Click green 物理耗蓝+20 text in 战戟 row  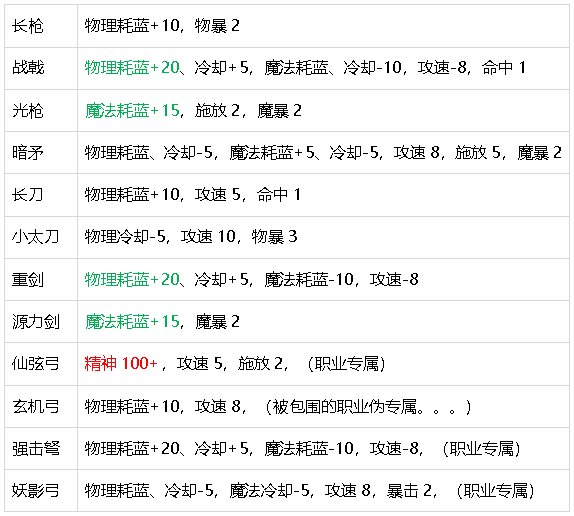132,67
